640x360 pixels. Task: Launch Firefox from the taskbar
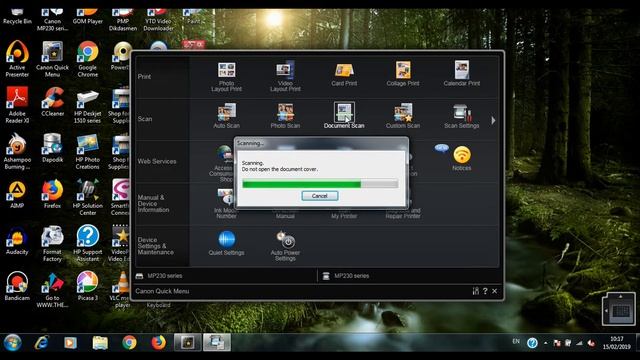coord(158,342)
